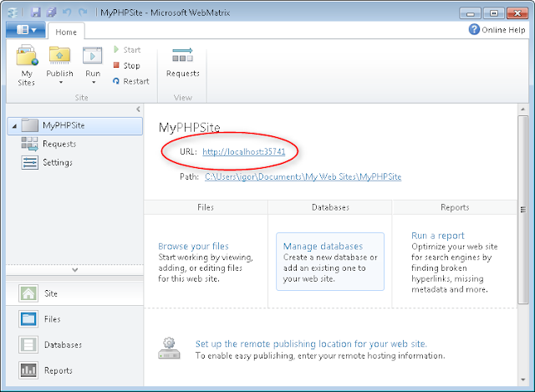
Task: Click the remote publishing server gear icon
Action: coord(169,349)
